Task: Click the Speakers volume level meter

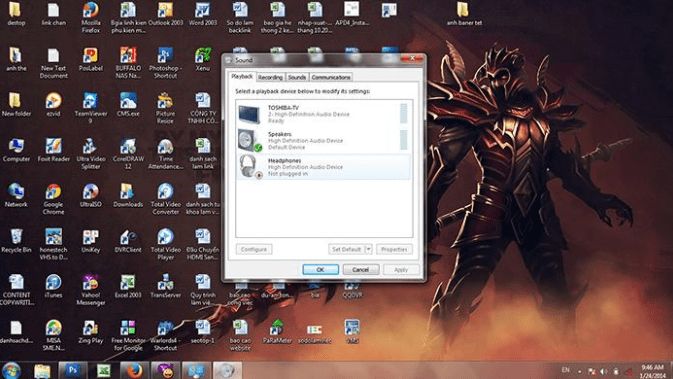Action: (x=403, y=140)
